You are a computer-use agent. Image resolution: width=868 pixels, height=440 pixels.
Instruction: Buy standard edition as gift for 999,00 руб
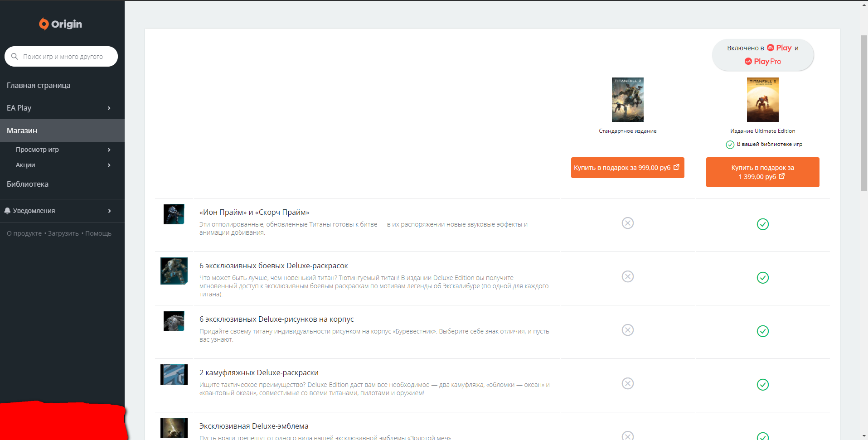tap(628, 168)
